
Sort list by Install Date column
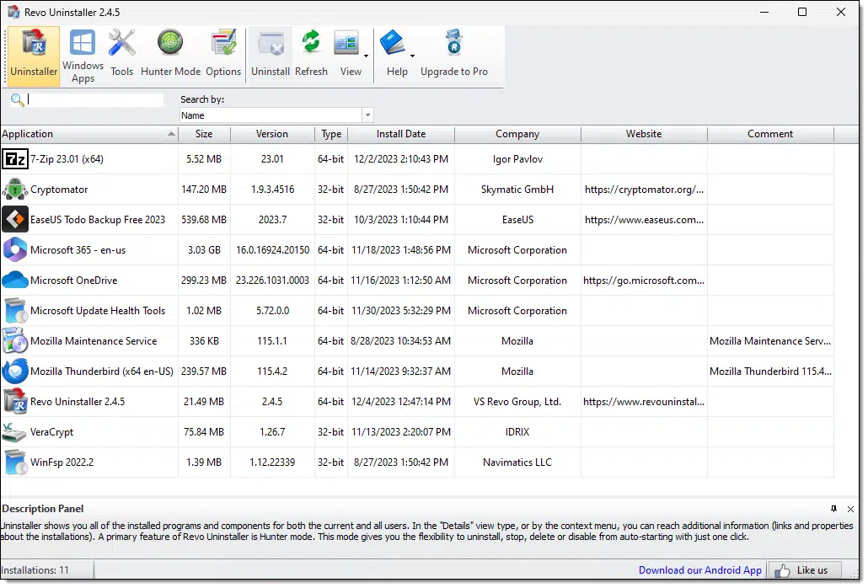(x=401, y=134)
